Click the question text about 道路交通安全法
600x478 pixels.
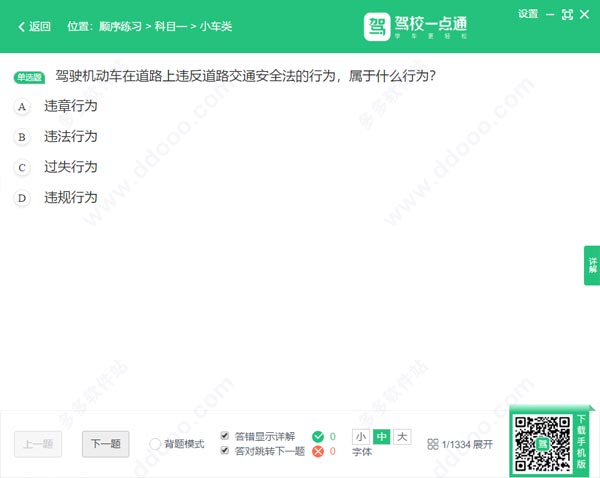point(245,76)
